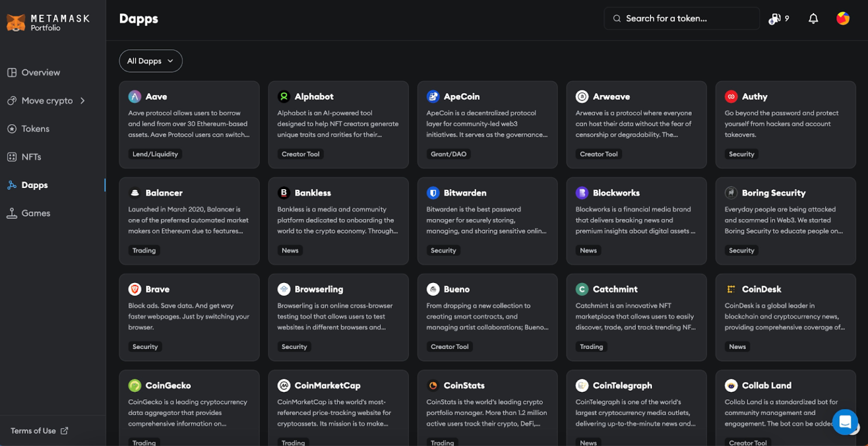Select the CoinDesk dapp card
The height and width of the screenshot is (446, 868).
coord(785,317)
